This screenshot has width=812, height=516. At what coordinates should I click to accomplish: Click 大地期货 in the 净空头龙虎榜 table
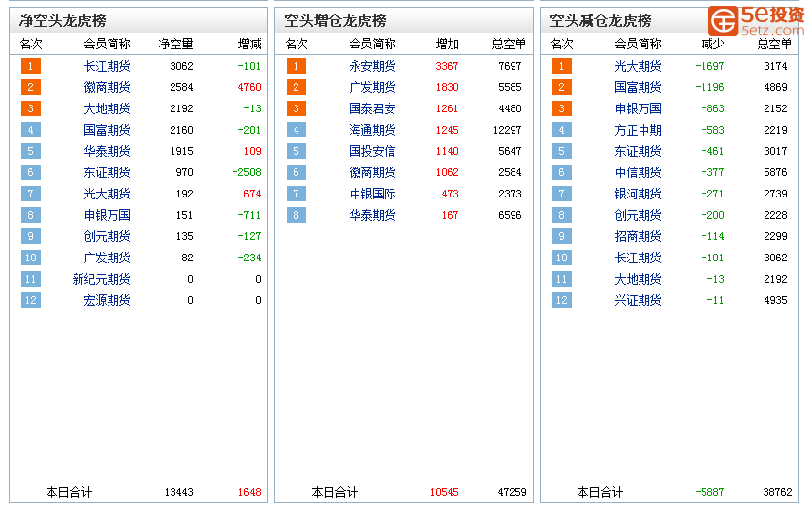pyautogui.click(x=107, y=108)
